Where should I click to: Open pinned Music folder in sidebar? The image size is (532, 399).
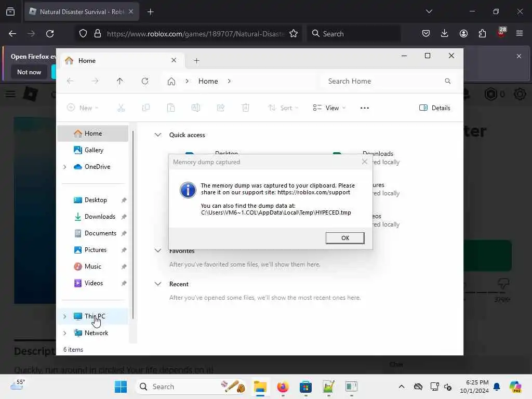pos(92,267)
